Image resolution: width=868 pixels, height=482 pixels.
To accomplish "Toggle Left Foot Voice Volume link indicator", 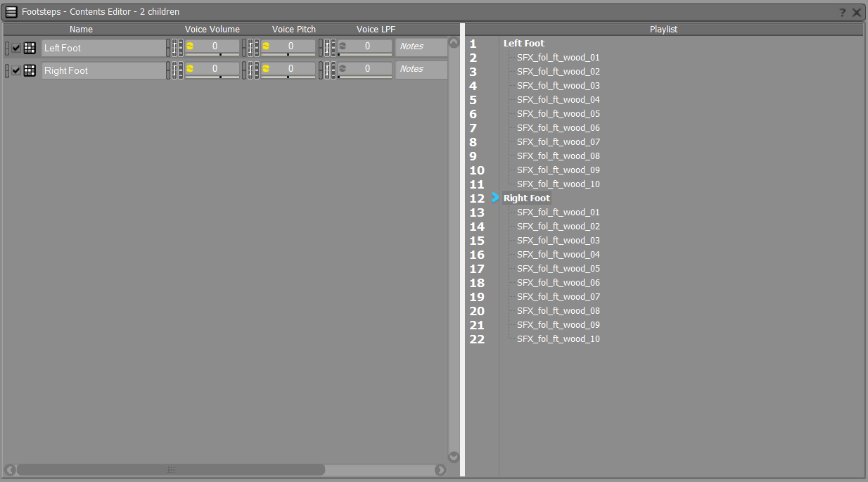I will click(168, 48).
